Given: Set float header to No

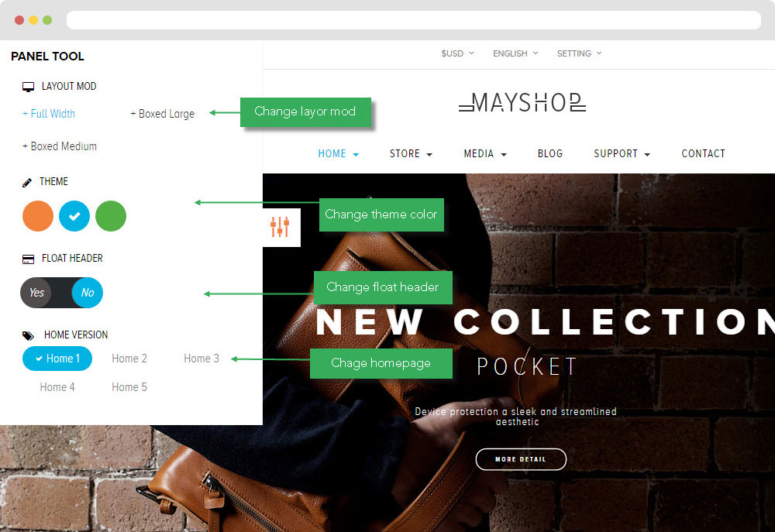Looking at the screenshot, I should tap(88, 293).
